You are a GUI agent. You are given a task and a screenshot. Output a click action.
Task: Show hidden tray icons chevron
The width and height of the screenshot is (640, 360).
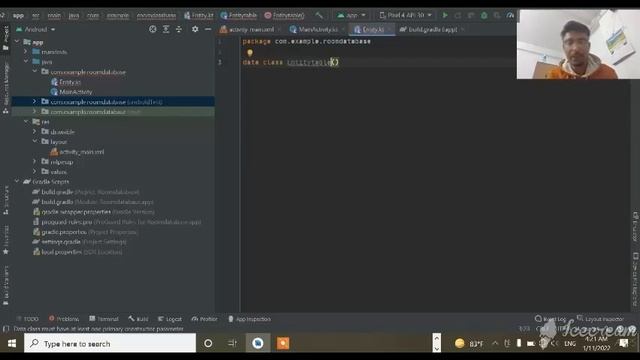pyautogui.click(x=495, y=343)
